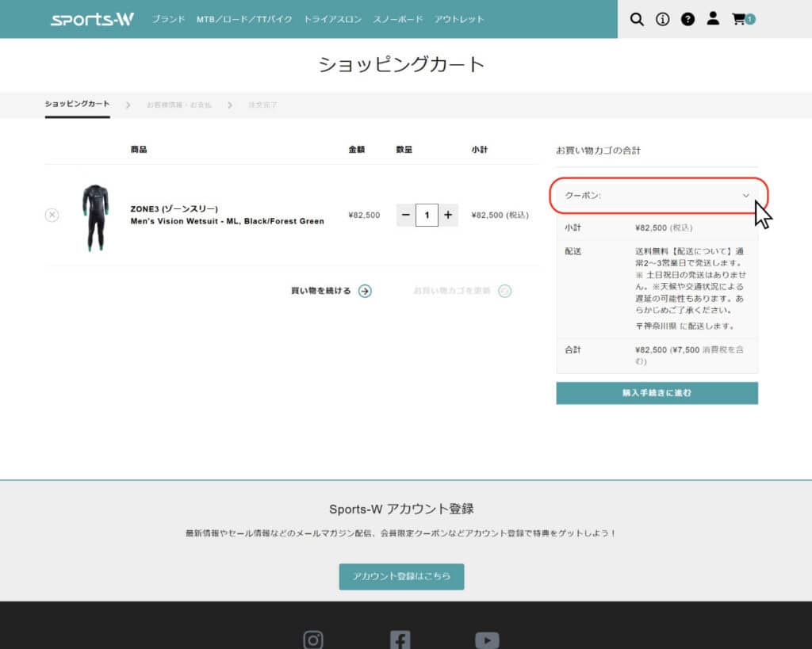Click the disabled お買い物カゴを更新 button
The height and width of the screenshot is (649, 812).
(462, 291)
